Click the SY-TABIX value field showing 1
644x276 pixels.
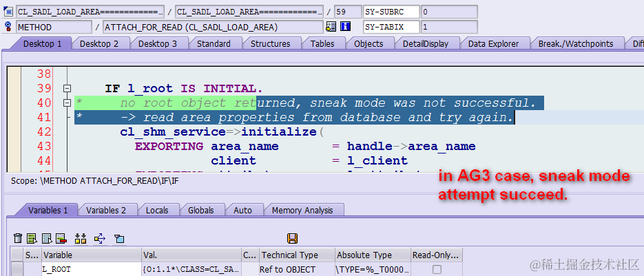[449, 27]
